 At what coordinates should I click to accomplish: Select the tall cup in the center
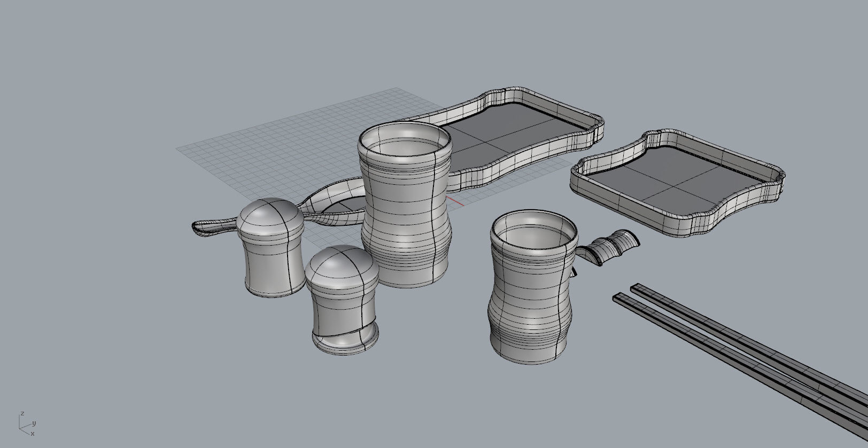(x=405, y=205)
